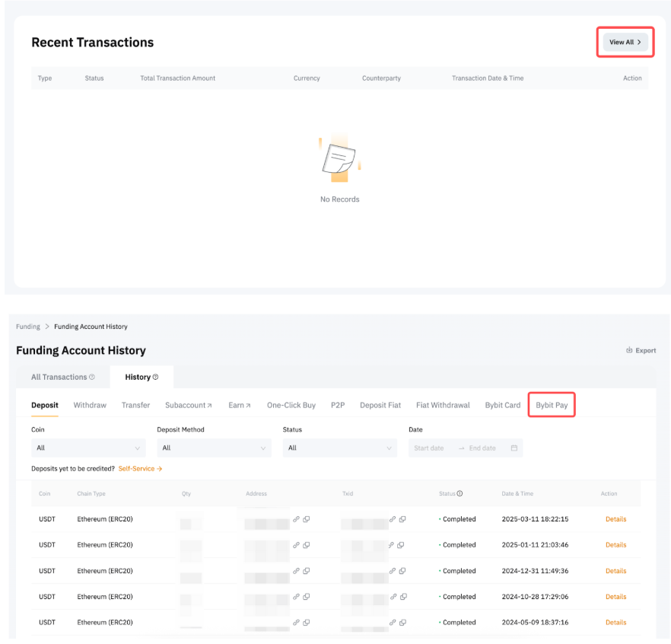Click View All in Recent Transactions
This screenshot has width=671, height=644.
625,43
